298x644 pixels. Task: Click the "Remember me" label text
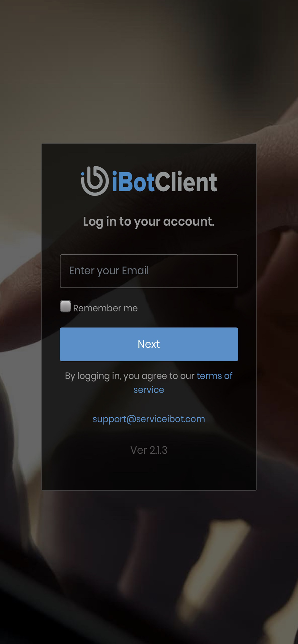click(x=105, y=308)
